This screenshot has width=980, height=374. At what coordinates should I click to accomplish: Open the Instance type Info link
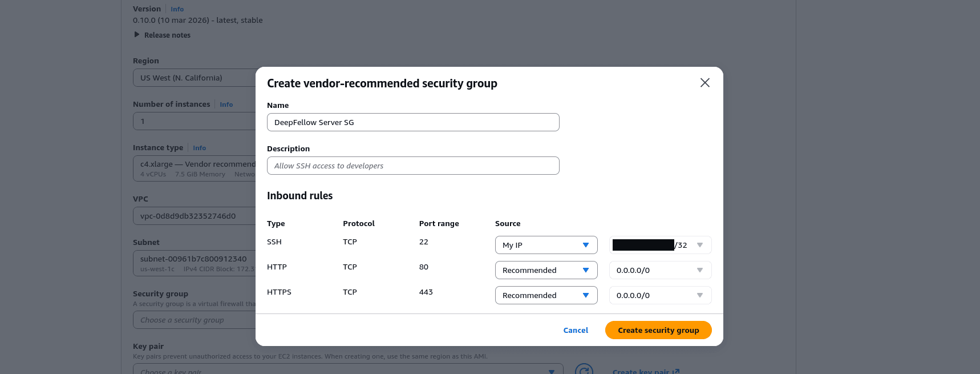pos(199,148)
